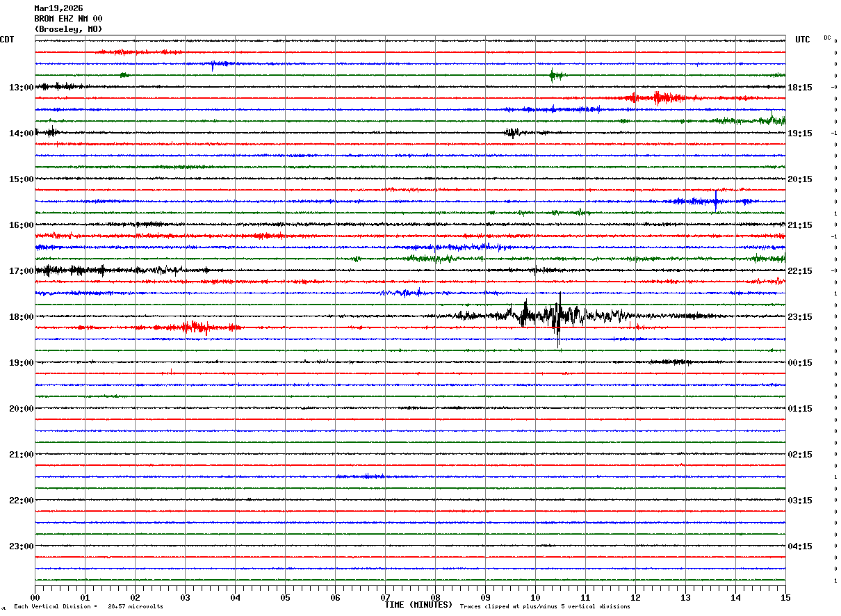Viewport: 841px width, 616px height.
Task: Click minute tick 10 on bottom axis
Action: click(535, 597)
